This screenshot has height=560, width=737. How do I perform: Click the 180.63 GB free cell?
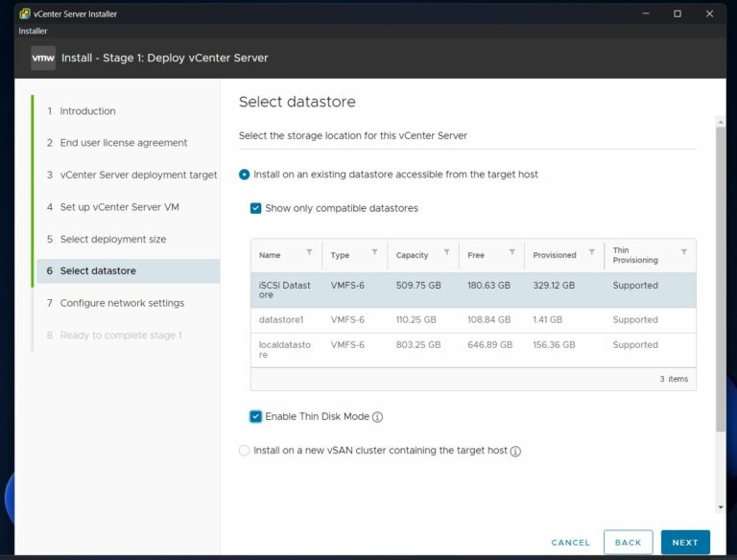click(x=488, y=286)
